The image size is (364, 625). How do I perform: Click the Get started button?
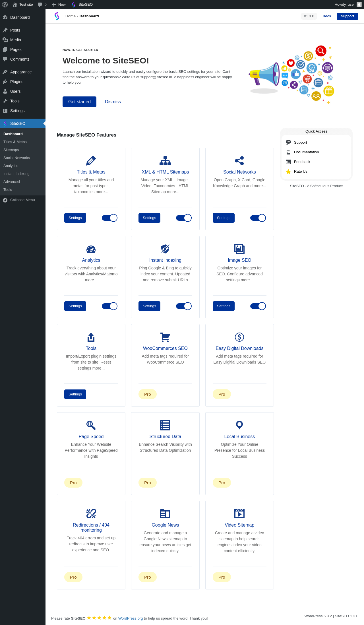pos(79,102)
